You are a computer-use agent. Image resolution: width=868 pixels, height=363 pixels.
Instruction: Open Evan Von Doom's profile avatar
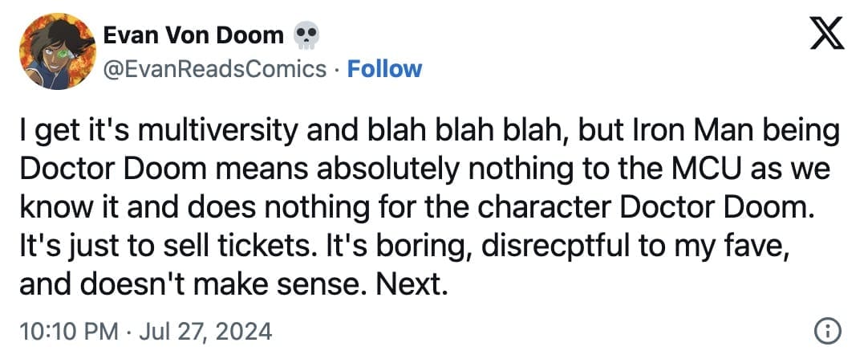[54, 50]
